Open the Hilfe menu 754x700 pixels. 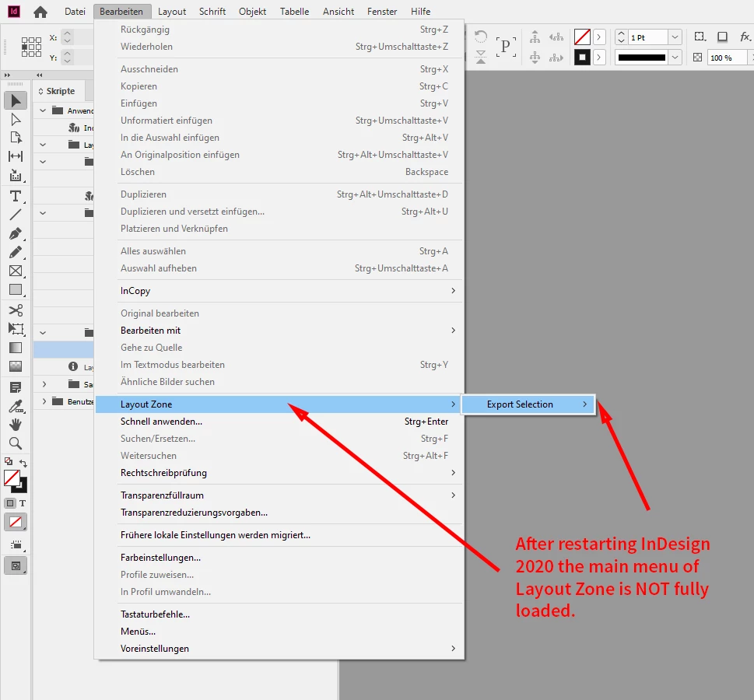tap(420, 12)
